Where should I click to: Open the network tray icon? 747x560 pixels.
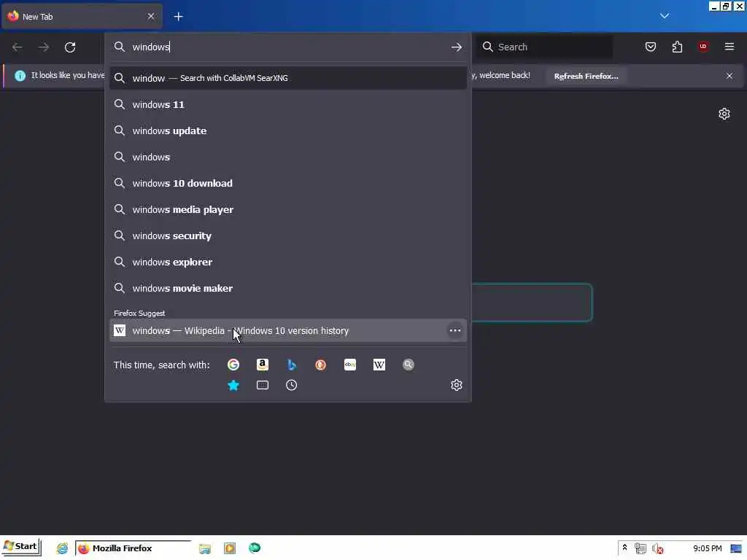click(x=640, y=549)
